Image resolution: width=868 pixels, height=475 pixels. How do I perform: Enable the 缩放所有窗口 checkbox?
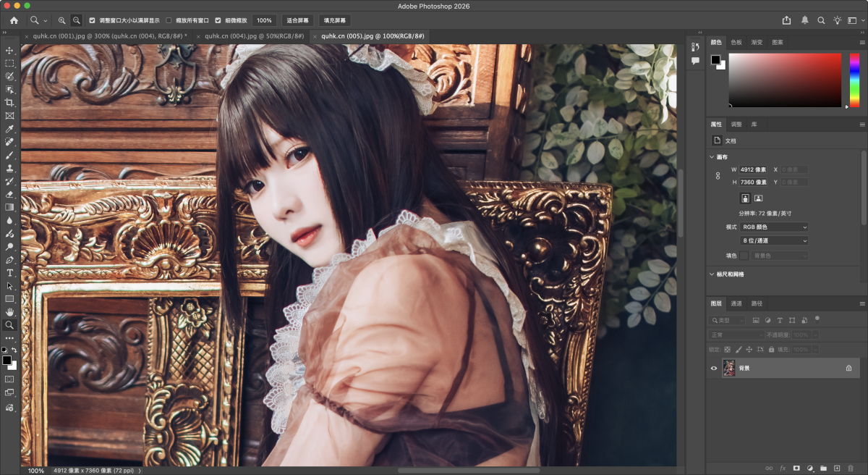(x=169, y=20)
